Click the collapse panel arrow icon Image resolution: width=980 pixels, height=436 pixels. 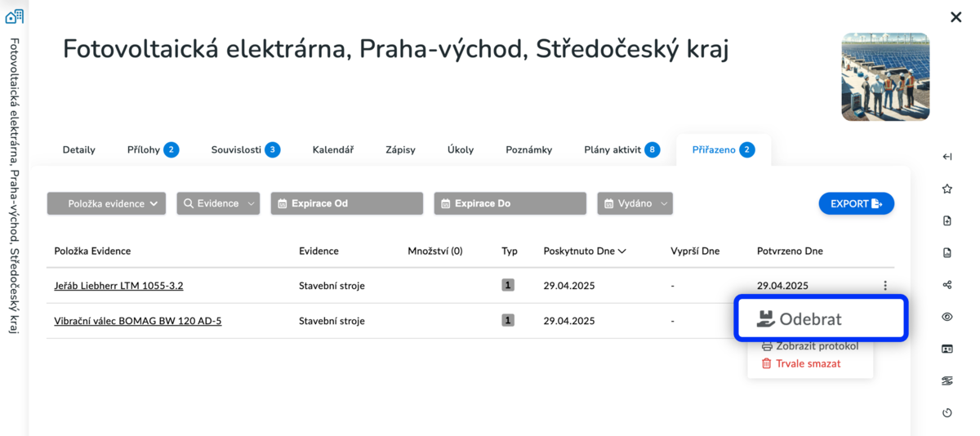click(947, 157)
